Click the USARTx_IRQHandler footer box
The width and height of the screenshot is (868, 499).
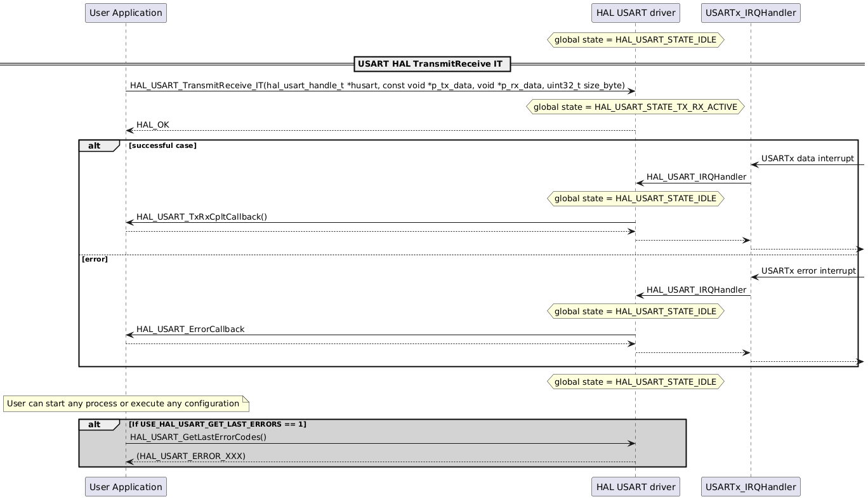tap(750, 486)
